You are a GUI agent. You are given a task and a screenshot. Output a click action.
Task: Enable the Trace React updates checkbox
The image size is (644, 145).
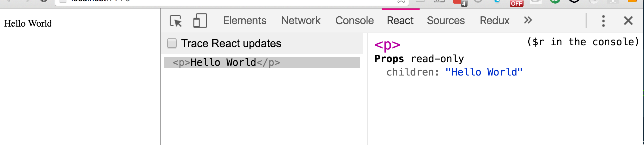172,43
